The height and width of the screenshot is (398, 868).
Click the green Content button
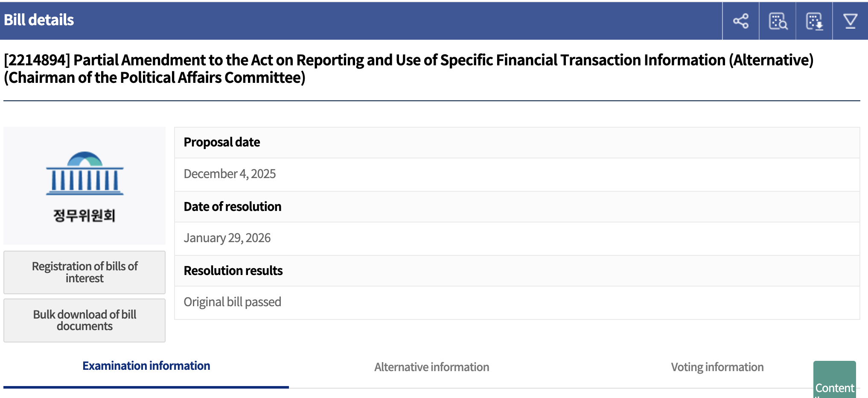click(x=834, y=382)
